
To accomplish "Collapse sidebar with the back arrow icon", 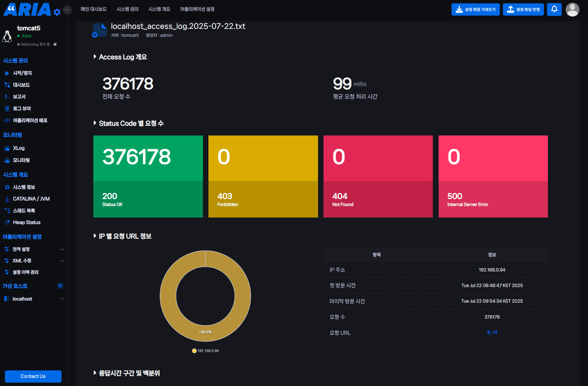I will click(67, 10).
